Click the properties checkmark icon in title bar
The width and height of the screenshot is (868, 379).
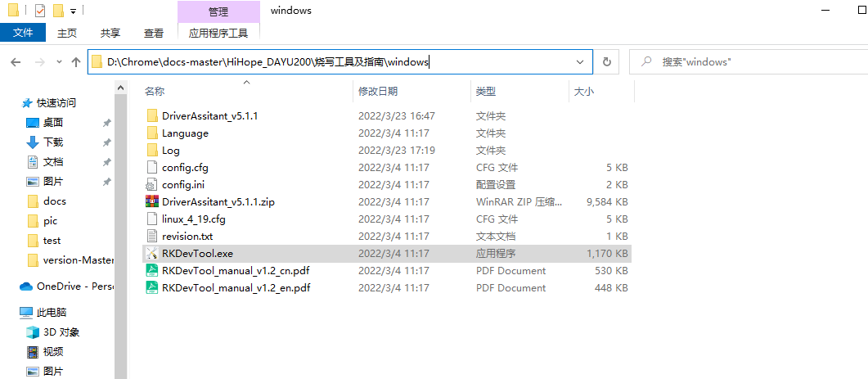(x=40, y=11)
